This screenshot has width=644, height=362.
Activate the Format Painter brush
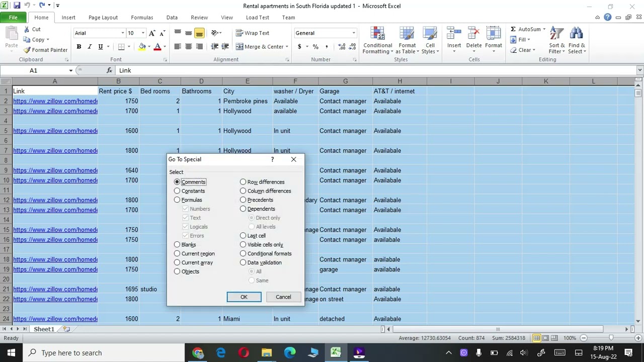pos(45,50)
